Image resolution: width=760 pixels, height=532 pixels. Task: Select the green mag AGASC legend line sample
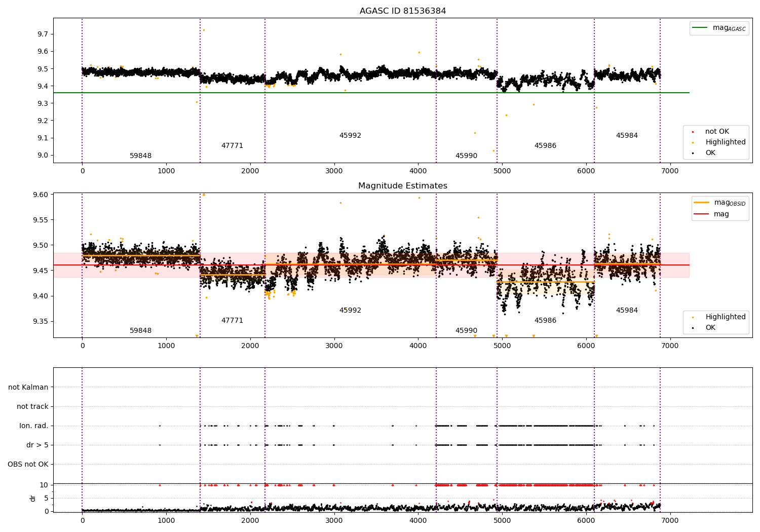[x=700, y=28]
